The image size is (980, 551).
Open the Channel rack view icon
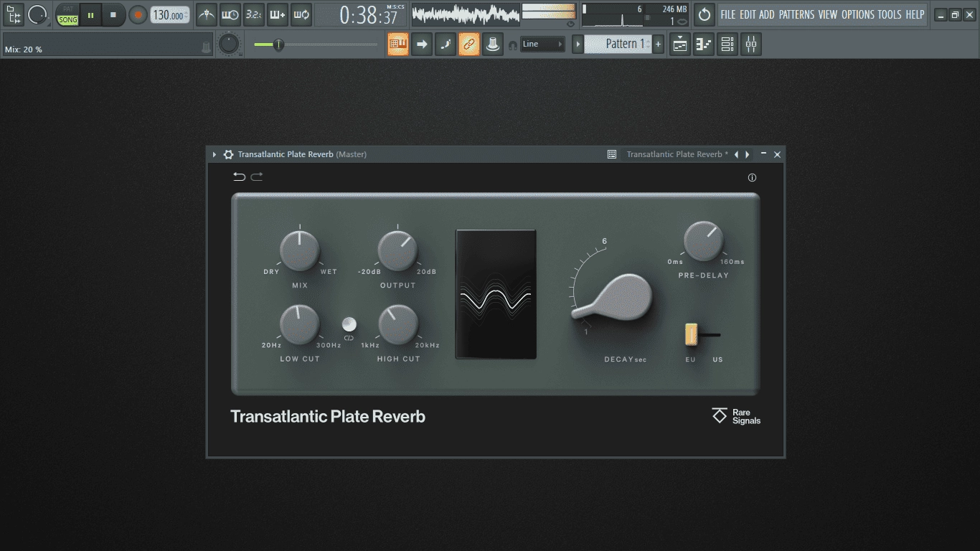point(727,44)
